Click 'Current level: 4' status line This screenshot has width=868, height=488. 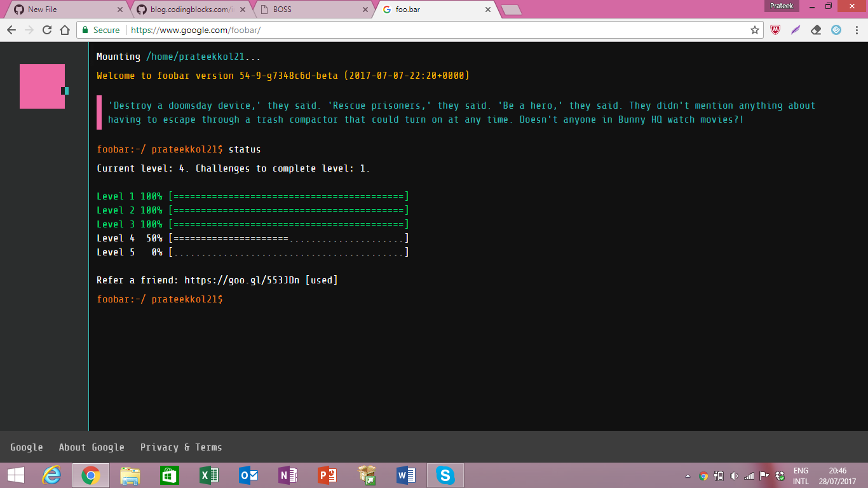[233, 169]
